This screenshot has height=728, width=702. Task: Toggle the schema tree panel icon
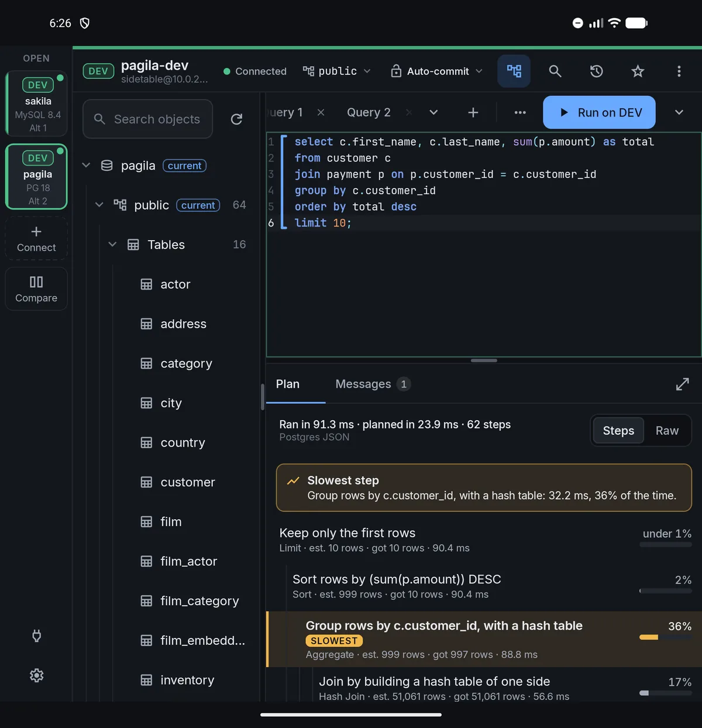[514, 71]
